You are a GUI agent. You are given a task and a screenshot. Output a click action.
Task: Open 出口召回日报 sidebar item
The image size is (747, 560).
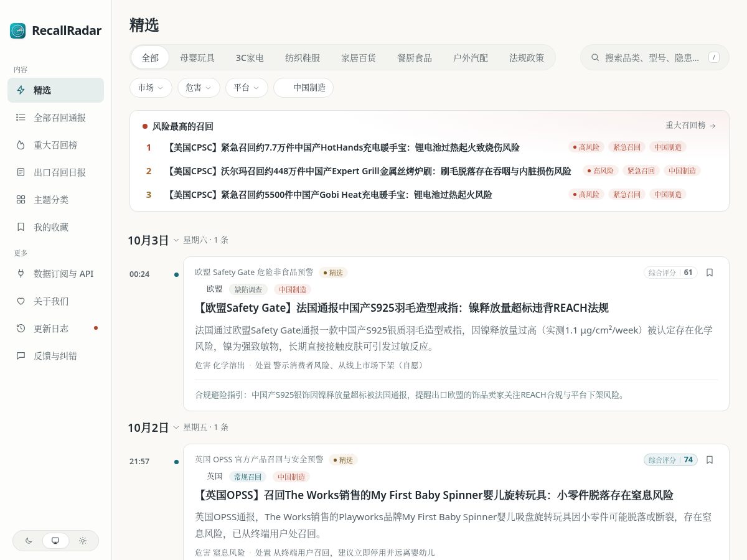coord(55,172)
